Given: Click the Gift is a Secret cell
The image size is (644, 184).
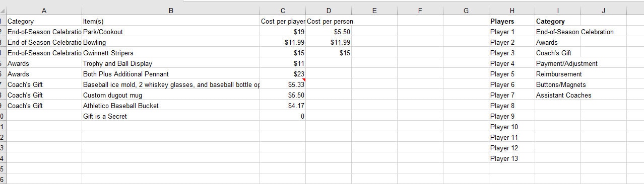Looking at the screenshot, I should pos(171,116).
